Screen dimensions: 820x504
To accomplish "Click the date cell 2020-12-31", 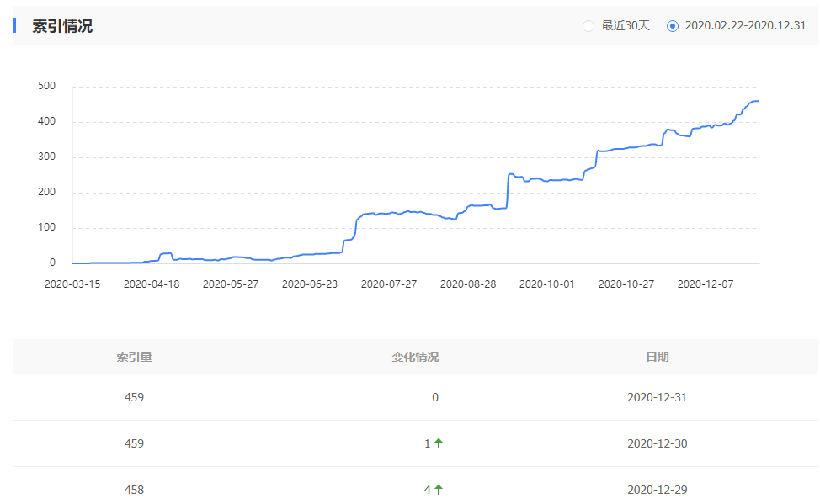I will 658,397.
